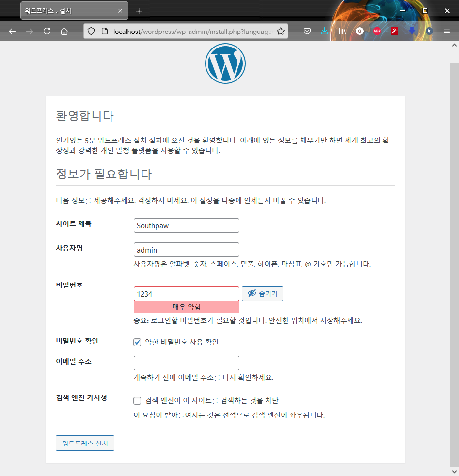Click the 매우 약함 strength indicator
The width and height of the screenshot is (459, 476).
(187, 307)
